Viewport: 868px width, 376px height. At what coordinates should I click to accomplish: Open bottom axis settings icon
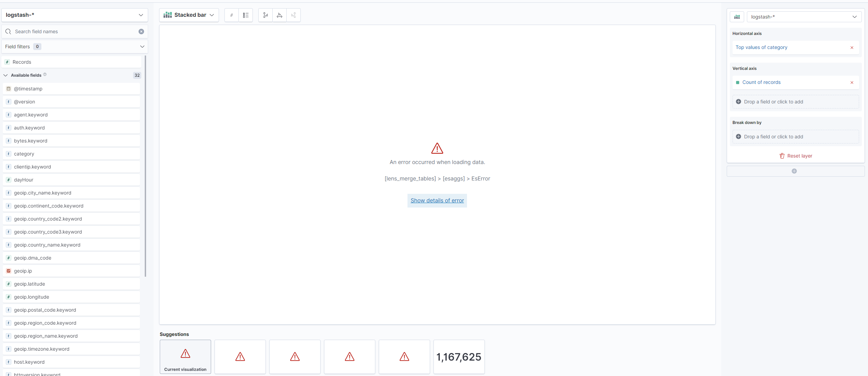point(280,15)
